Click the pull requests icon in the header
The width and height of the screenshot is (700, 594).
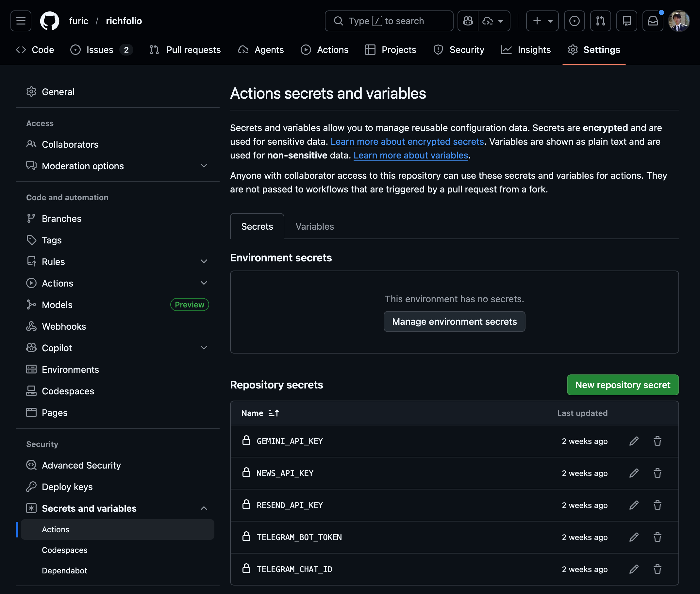pos(600,21)
